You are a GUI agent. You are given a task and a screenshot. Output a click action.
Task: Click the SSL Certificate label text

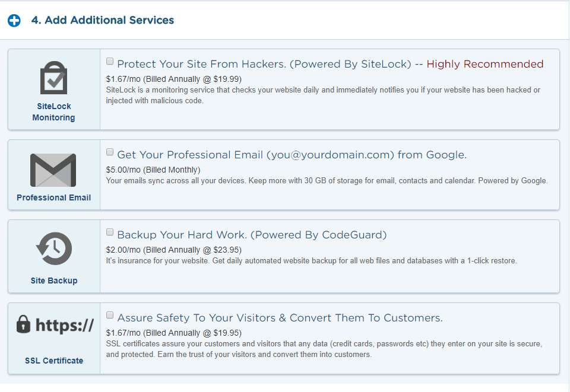click(x=53, y=361)
